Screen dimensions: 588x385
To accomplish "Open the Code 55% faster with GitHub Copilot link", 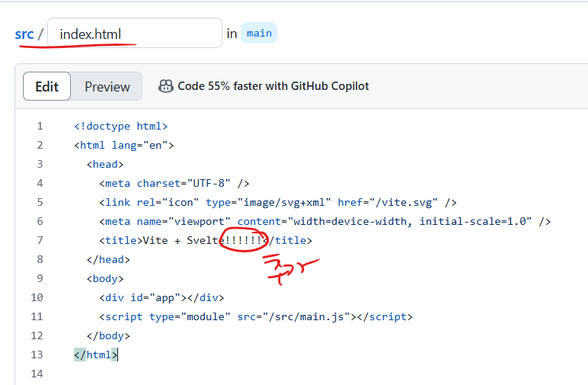I will coord(273,86).
